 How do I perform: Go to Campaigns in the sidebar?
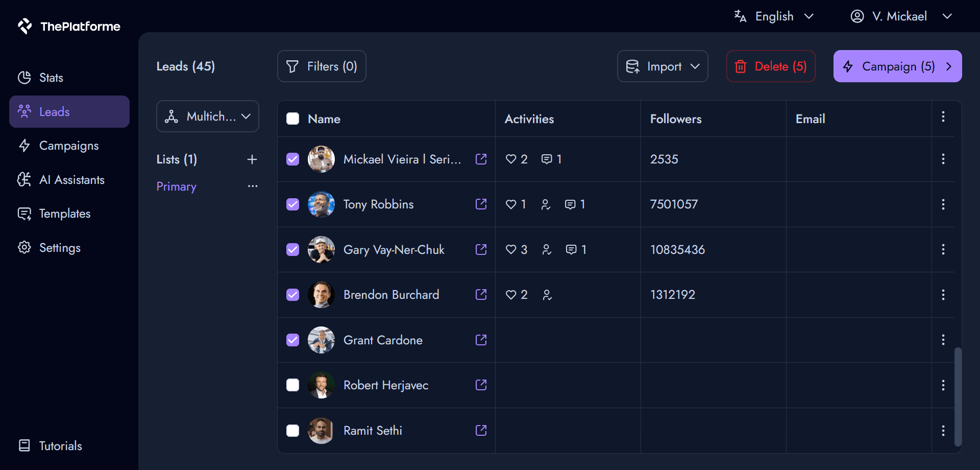pos(69,146)
